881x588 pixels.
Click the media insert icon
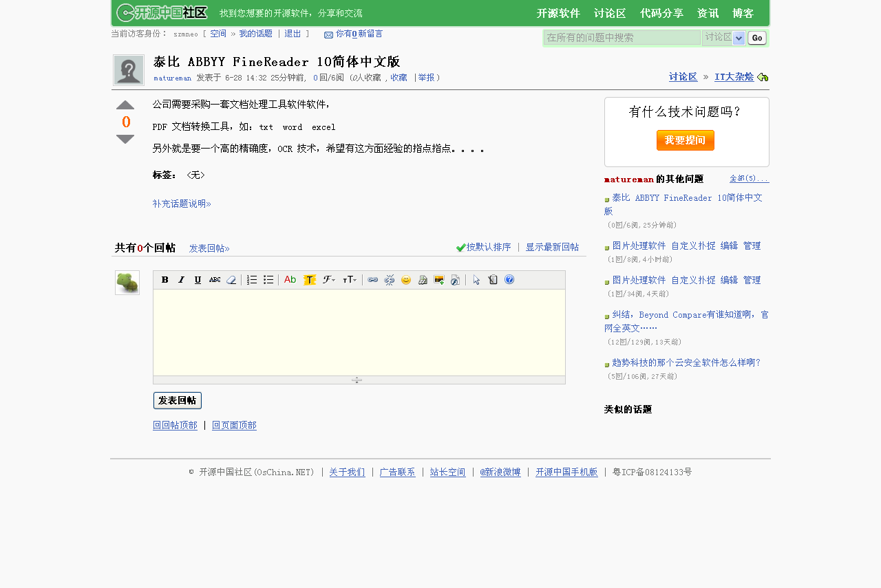[x=456, y=280]
